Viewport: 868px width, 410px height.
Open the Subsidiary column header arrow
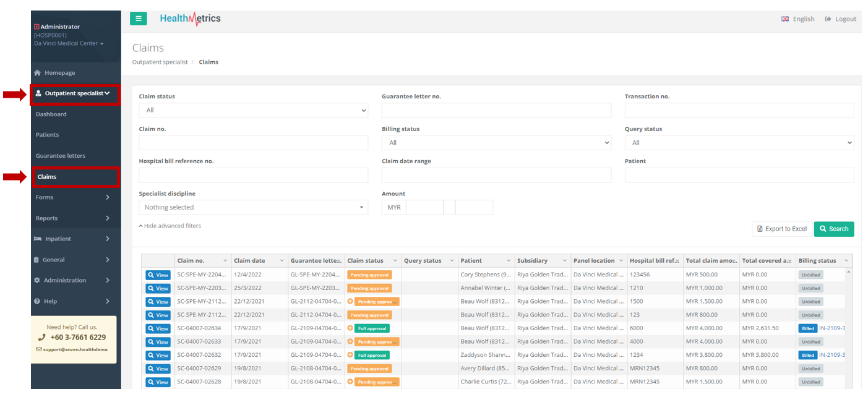tap(565, 261)
